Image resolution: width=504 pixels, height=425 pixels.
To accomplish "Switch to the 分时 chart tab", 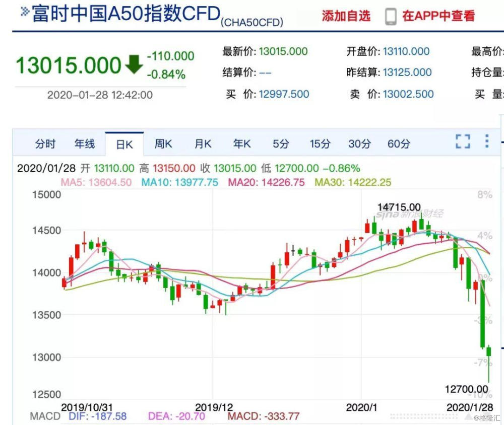I will coord(45,144).
